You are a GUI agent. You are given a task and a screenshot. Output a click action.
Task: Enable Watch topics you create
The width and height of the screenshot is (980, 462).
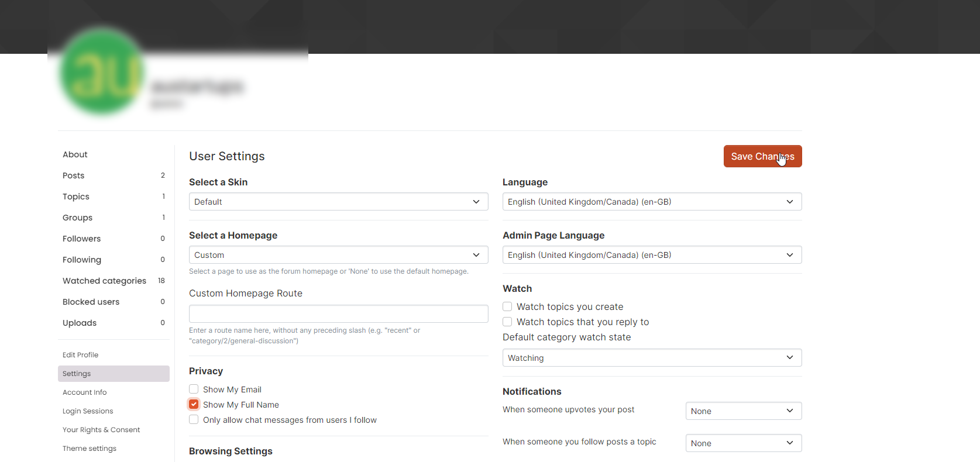(507, 307)
